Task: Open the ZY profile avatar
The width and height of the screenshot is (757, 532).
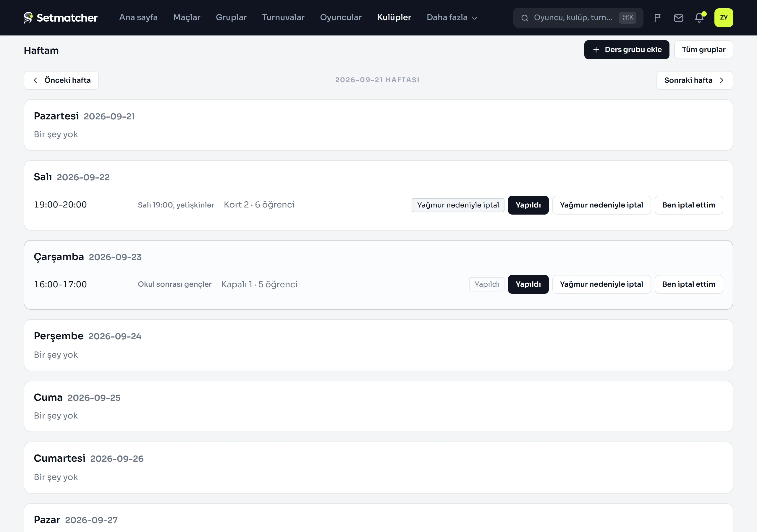Action: [724, 18]
